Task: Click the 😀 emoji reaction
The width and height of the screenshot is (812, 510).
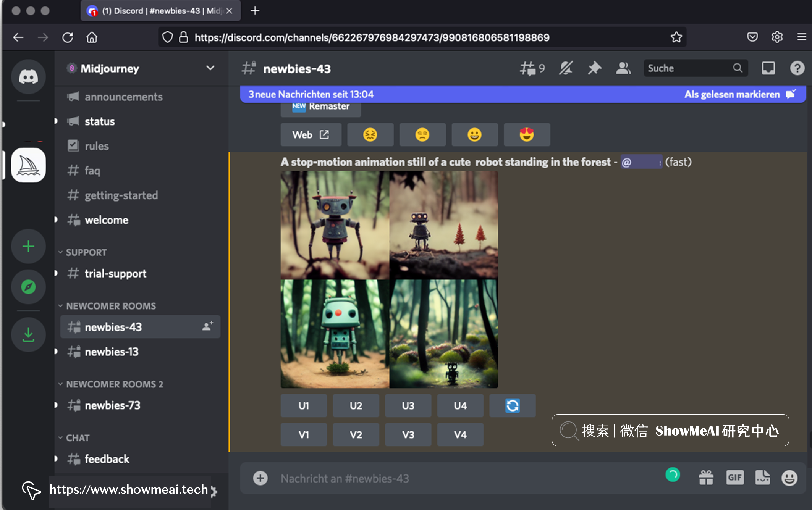Action: 474,134
